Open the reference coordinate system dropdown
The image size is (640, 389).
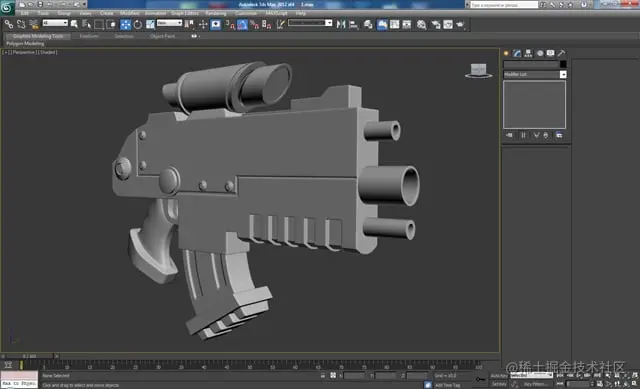(x=169, y=23)
